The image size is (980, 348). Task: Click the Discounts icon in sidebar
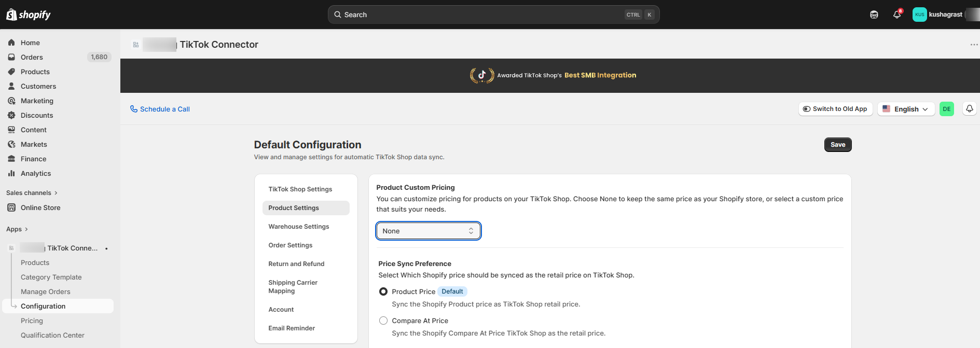tap(11, 115)
